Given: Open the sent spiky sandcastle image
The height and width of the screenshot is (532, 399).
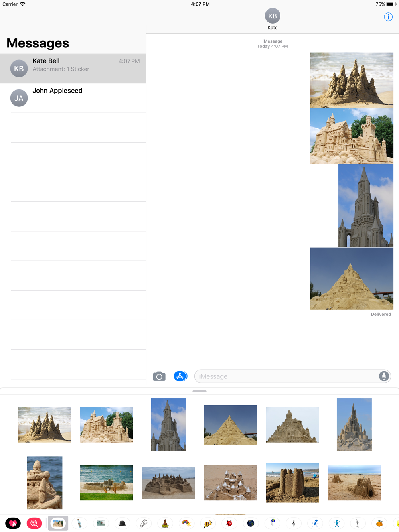Looking at the screenshot, I should [352, 80].
